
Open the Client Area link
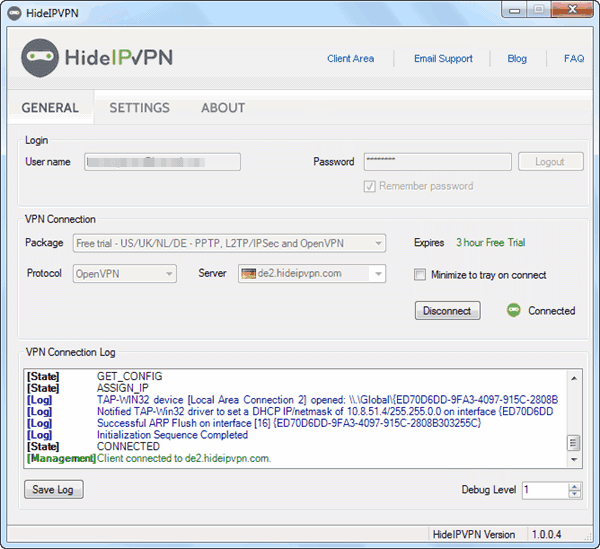[351, 59]
